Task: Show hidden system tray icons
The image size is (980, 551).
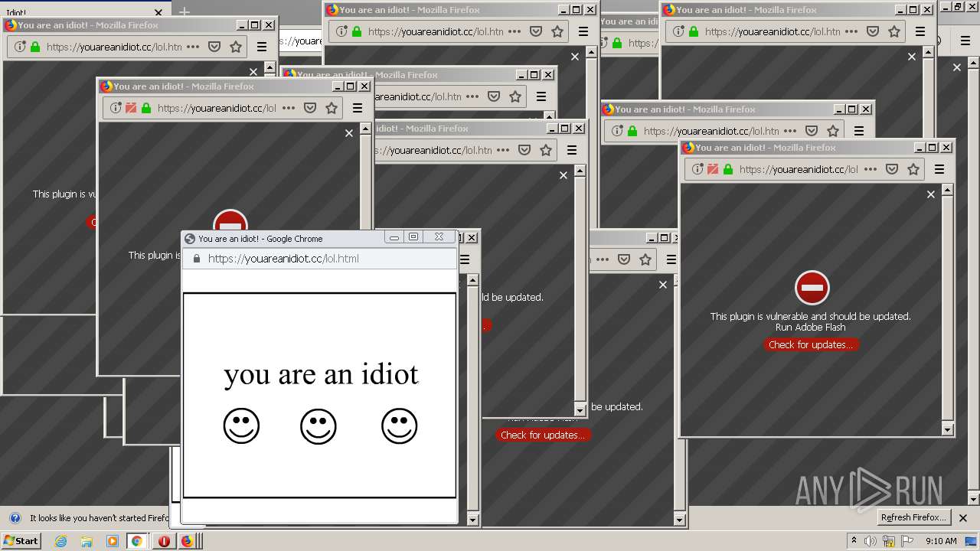Action: [x=854, y=540]
